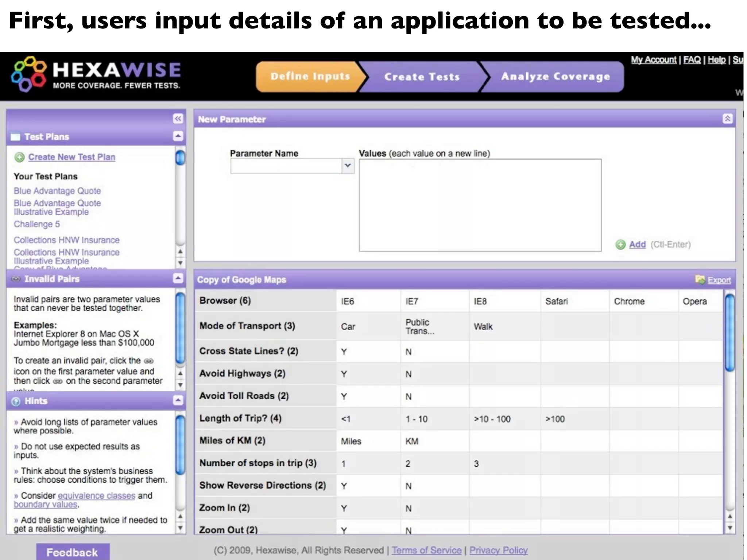Click the Invalid Pairs chain icon in header
747x560 pixels.
[x=16, y=279]
